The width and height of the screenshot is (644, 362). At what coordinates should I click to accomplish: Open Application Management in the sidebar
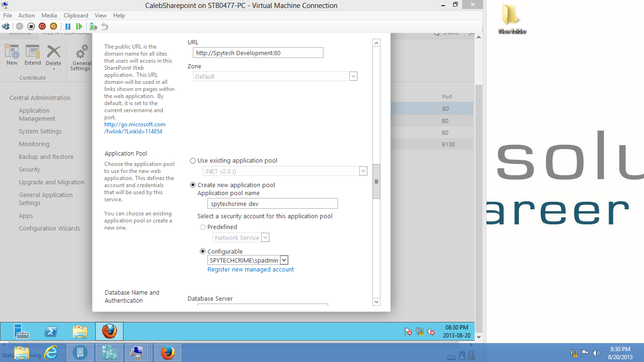(x=37, y=115)
